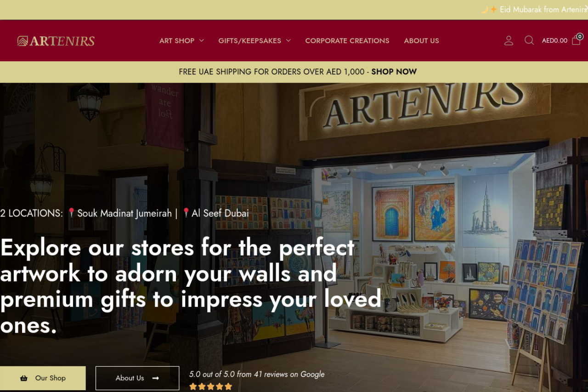Click the arrow icon on About Us button
This screenshot has height=392, width=588.
[156, 378]
